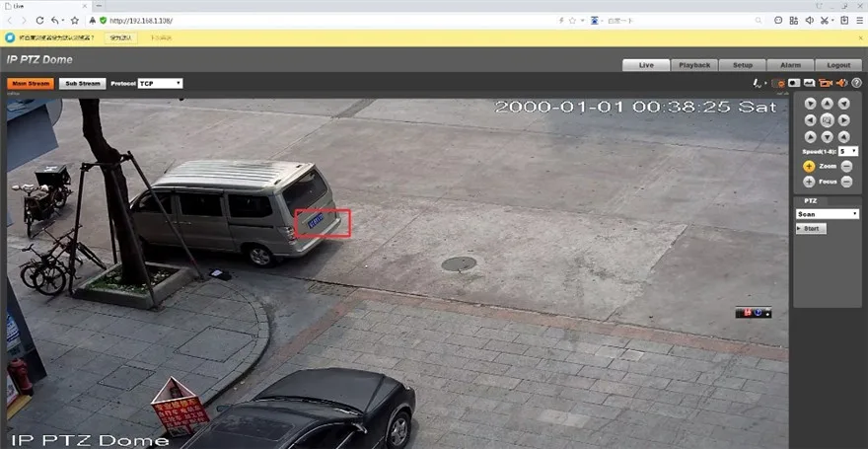This screenshot has width=868, height=449.
Task: Click the live camera video feed
Action: click(398, 273)
